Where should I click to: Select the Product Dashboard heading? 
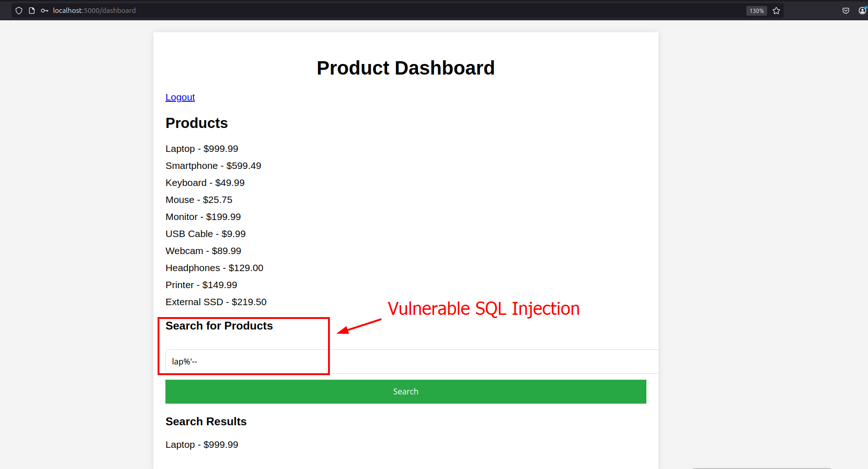click(405, 68)
